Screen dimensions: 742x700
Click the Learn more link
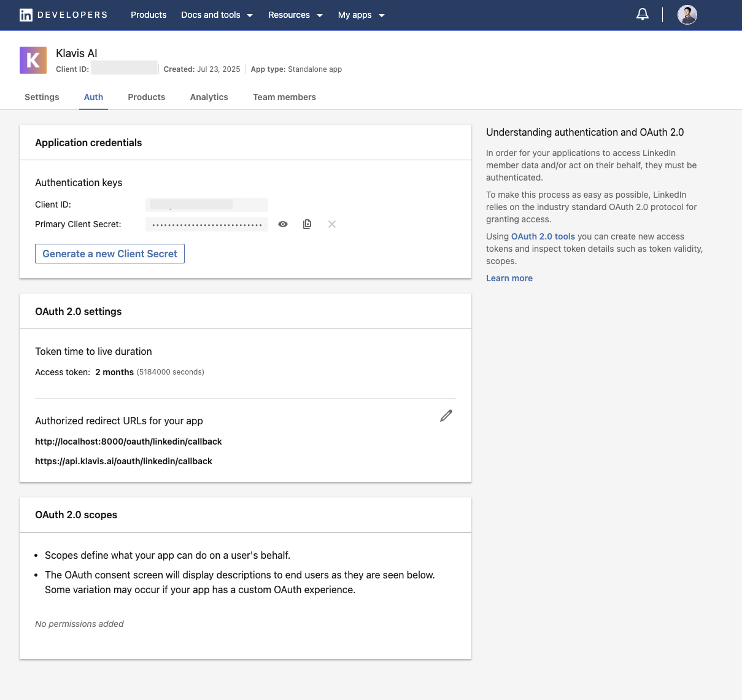pyautogui.click(x=509, y=278)
